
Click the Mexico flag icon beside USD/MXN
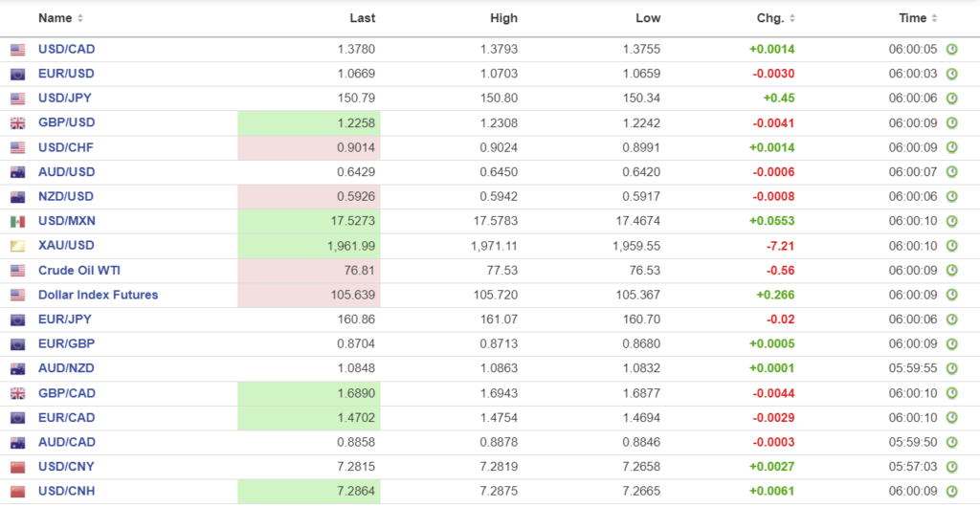pyautogui.click(x=18, y=222)
